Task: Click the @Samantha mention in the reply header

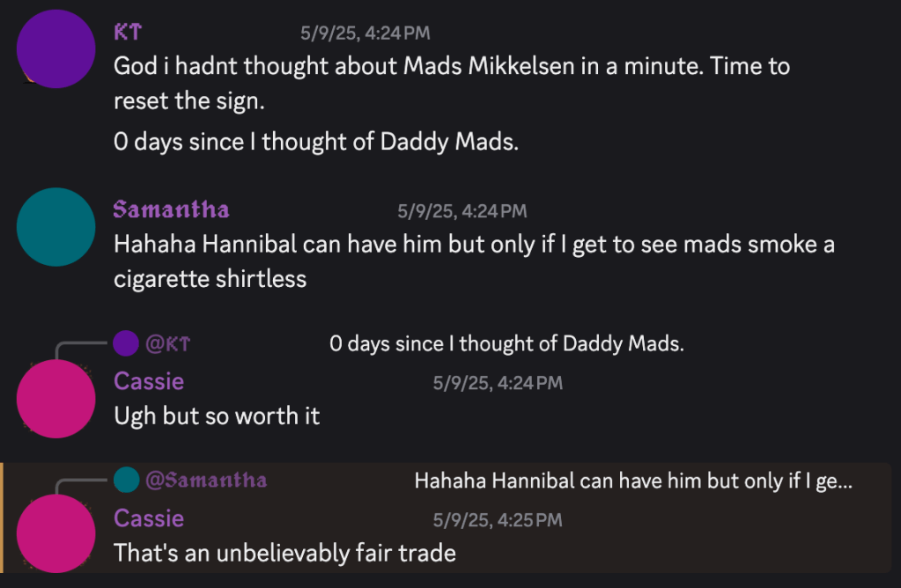Action: pyautogui.click(x=206, y=480)
